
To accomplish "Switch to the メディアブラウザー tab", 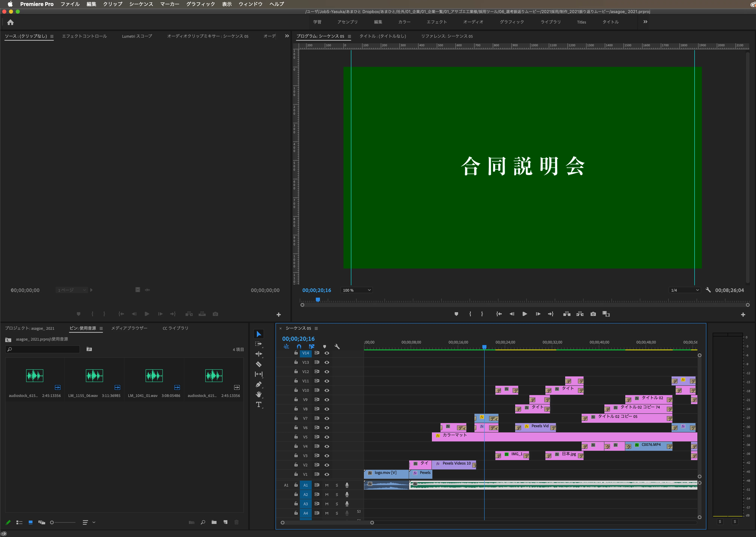I will coord(129,328).
